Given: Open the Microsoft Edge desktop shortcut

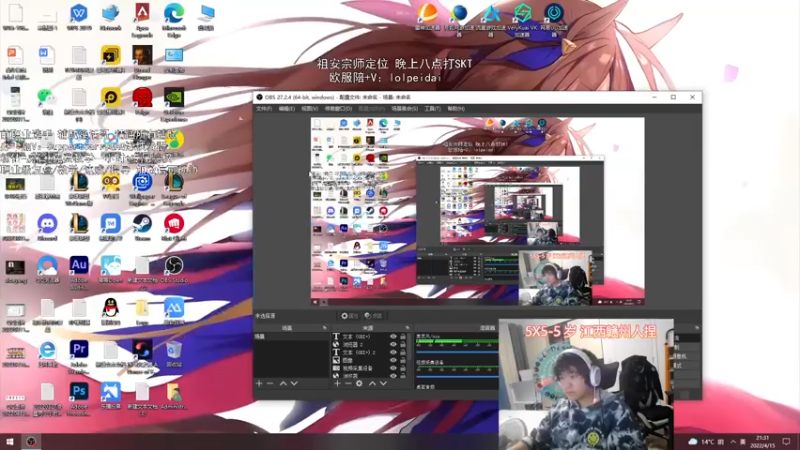Looking at the screenshot, I should 174,20.
